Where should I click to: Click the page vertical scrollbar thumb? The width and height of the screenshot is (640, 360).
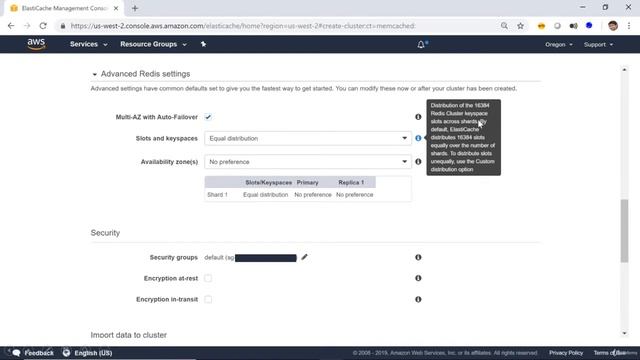tap(624, 231)
